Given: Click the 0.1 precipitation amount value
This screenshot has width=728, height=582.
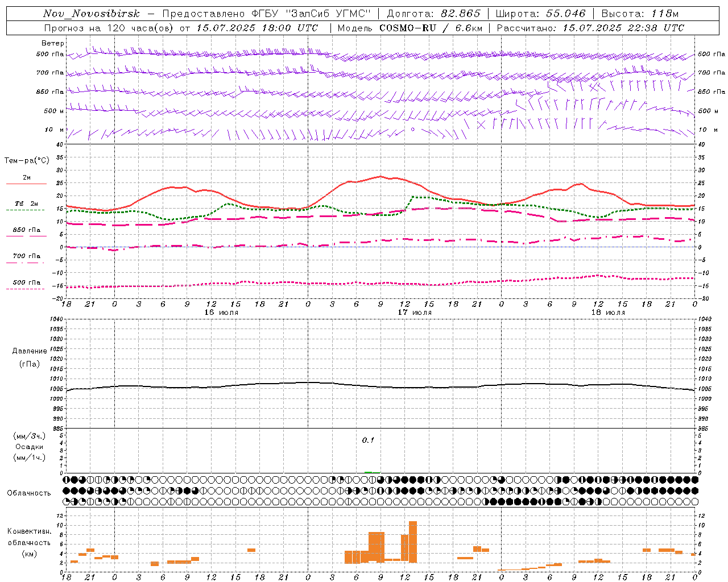Looking at the screenshot, I should [x=368, y=440].
